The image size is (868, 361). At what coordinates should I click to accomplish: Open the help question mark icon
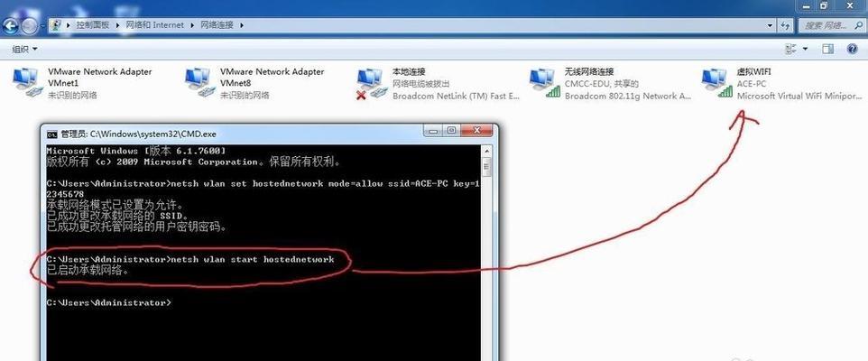(853, 50)
